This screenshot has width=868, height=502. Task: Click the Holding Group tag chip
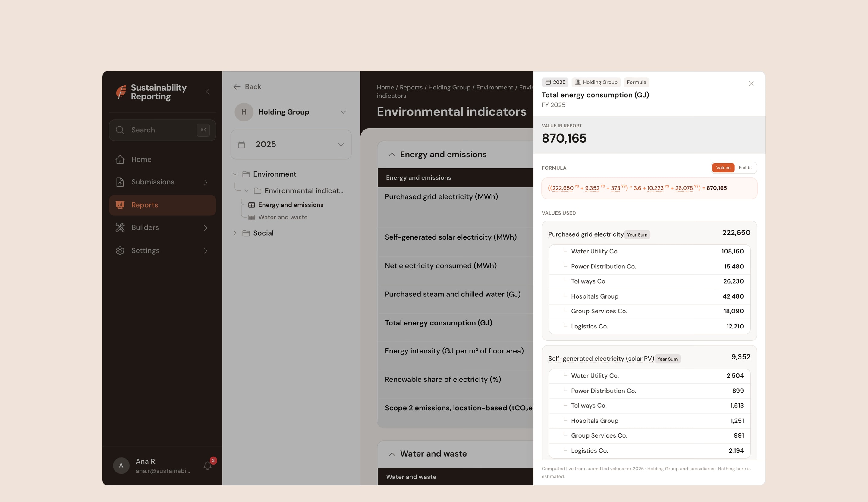(x=596, y=82)
